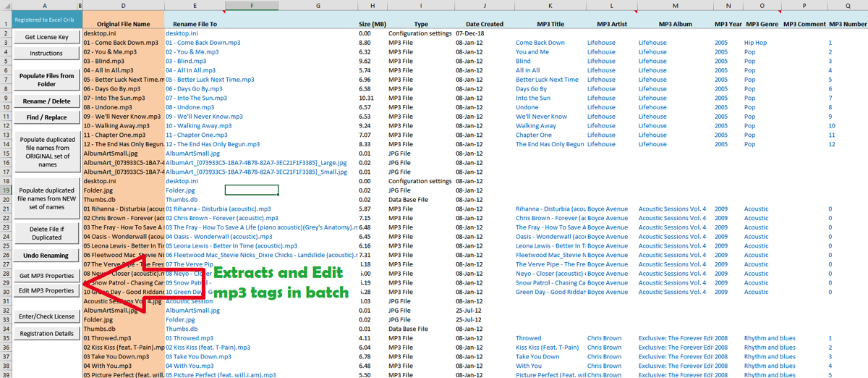This screenshot has height=378, width=868.
Task: Click Enter/Check License button
Action: 46,316
